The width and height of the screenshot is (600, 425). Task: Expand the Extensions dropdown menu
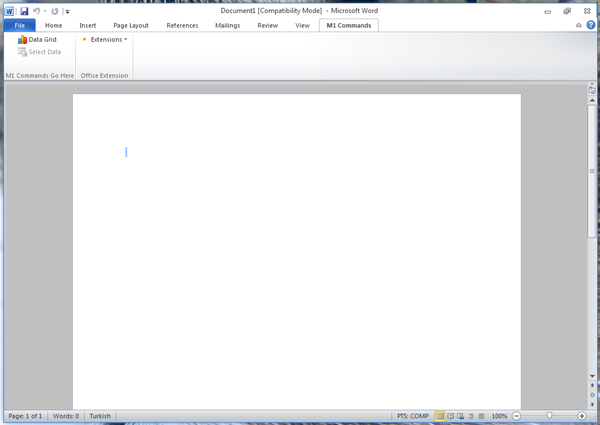pyautogui.click(x=105, y=40)
